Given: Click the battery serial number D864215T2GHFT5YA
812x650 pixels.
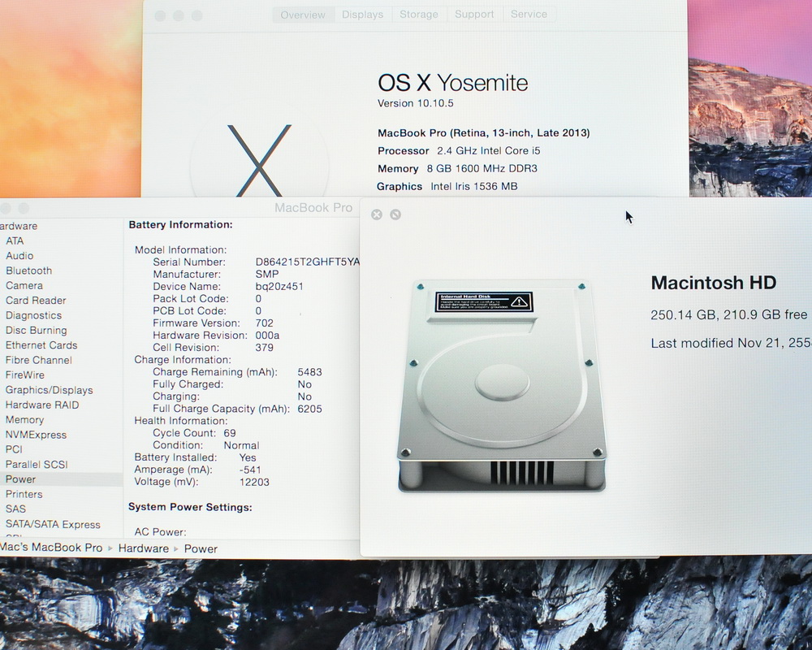Looking at the screenshot, I should [307, 262].
